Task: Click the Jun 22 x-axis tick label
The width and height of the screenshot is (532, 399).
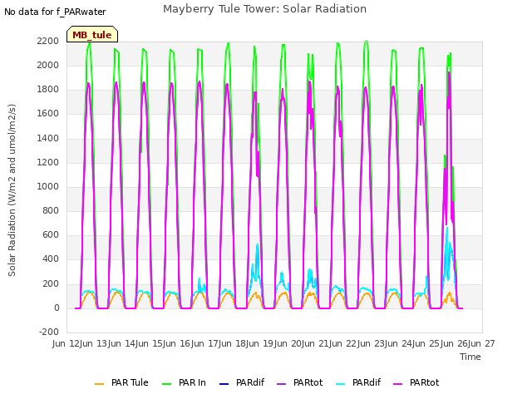Action: tap(342, 343)
